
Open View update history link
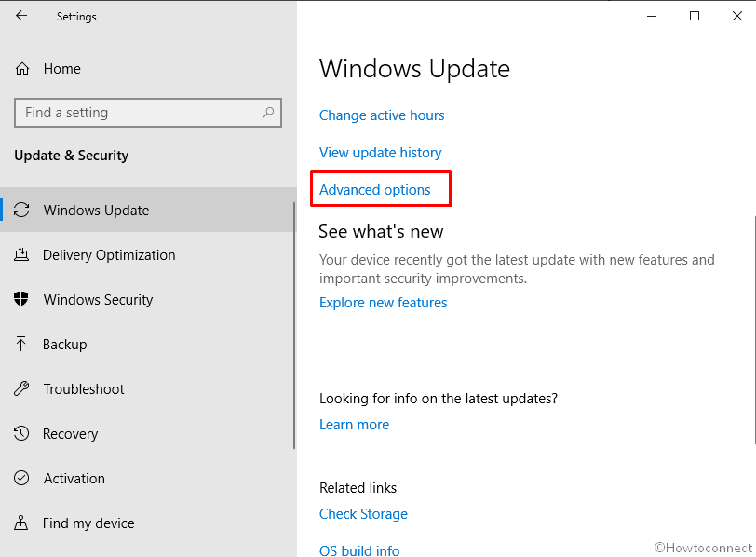[381, 153]
